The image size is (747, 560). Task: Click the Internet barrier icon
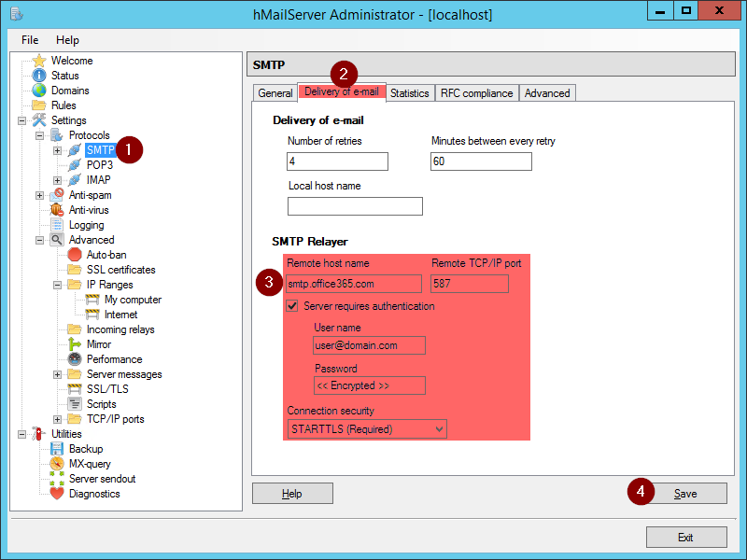[92, 315]
